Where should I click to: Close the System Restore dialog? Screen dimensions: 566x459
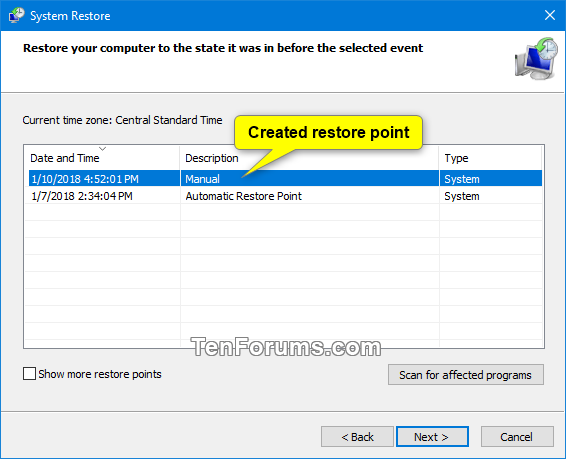[550, 15]
